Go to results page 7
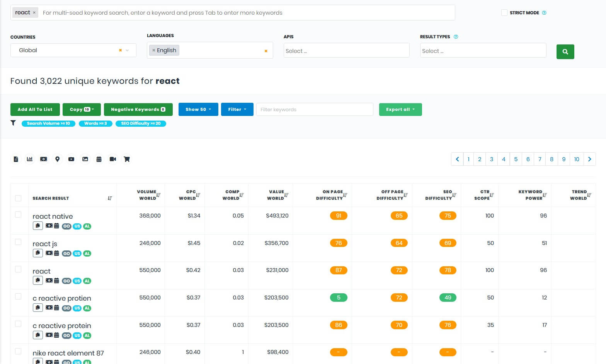Screen dimensions: 606x364 tap(540, 159)
